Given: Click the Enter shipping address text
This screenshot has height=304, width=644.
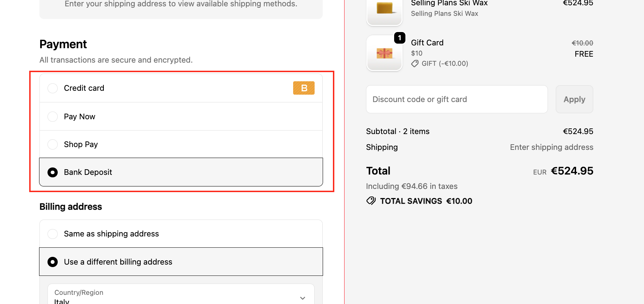Looking at the screenshot, I should pyautogui.click(x=551, y=147).
